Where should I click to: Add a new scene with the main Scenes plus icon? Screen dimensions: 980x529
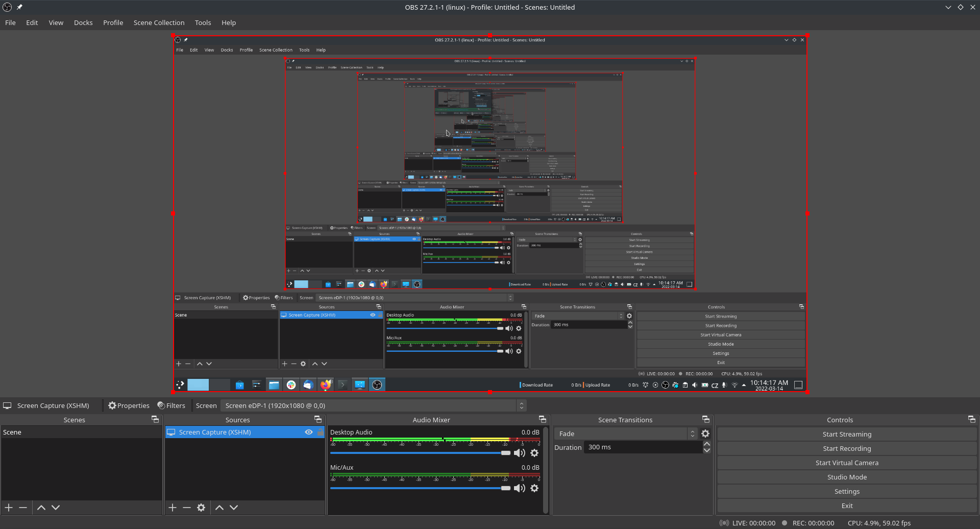pyautogui.click(x=9, y=508)
